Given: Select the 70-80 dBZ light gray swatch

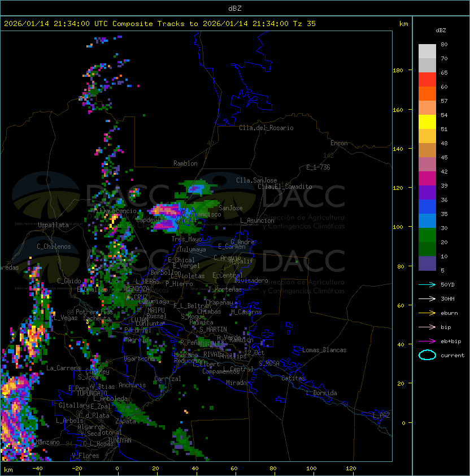Looking at the screenshot, I should pos(427,51).
